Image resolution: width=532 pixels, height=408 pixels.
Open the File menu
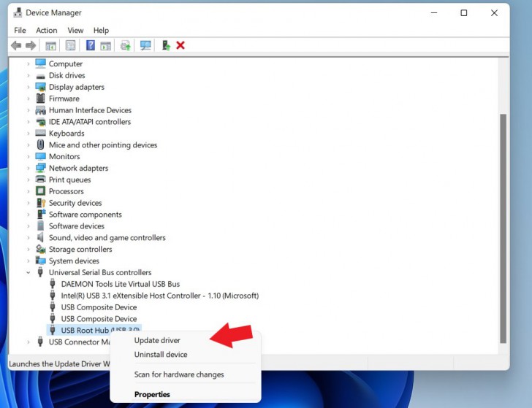(20, 30)
